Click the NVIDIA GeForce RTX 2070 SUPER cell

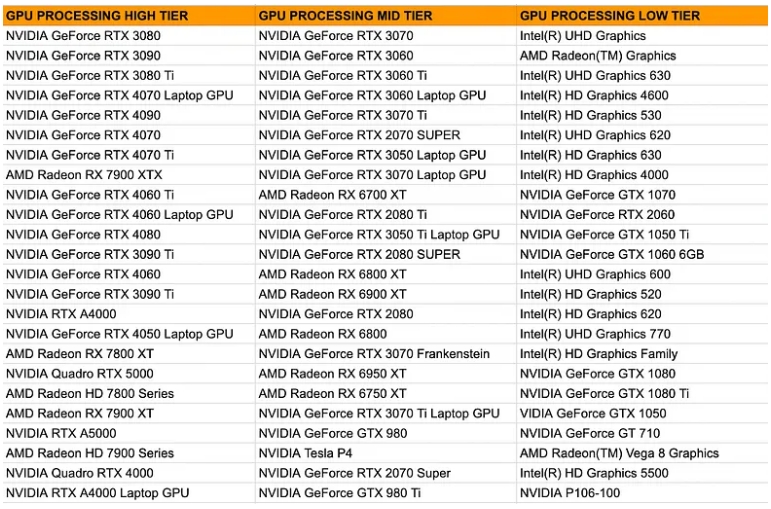click(x=386, y=135)
